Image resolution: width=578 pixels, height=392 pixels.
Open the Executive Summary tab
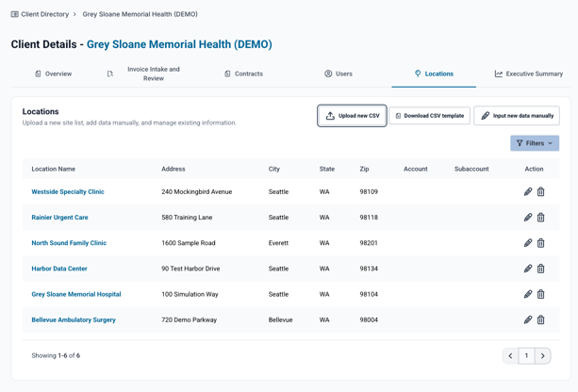529,73
